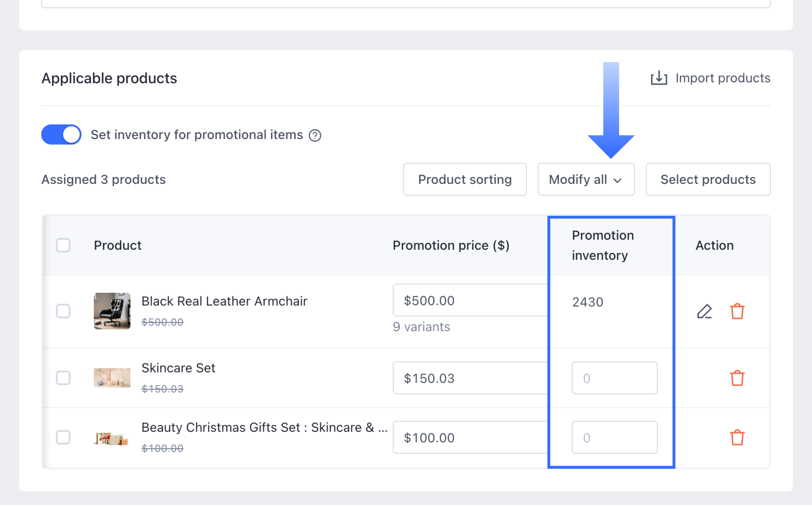The width and height of the screenshot is (812, 505).
Task: Disable the promotional inventory toggle
Action: coord(61,135)
